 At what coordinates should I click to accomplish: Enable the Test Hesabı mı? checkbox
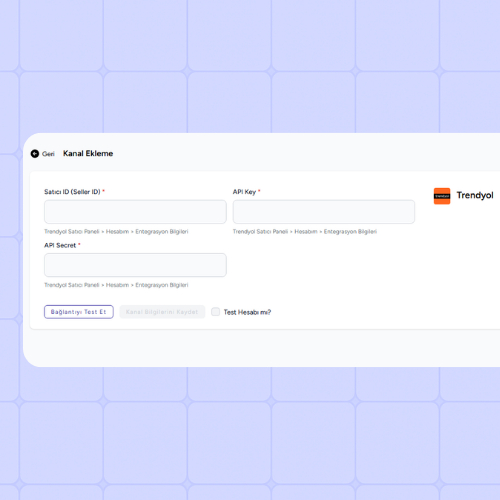(x=216, y=312)
